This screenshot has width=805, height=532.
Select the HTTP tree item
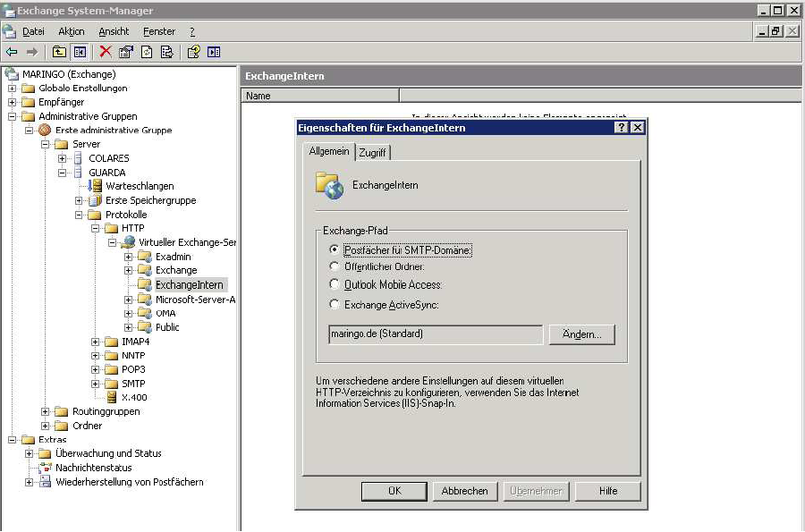point(133,228)
